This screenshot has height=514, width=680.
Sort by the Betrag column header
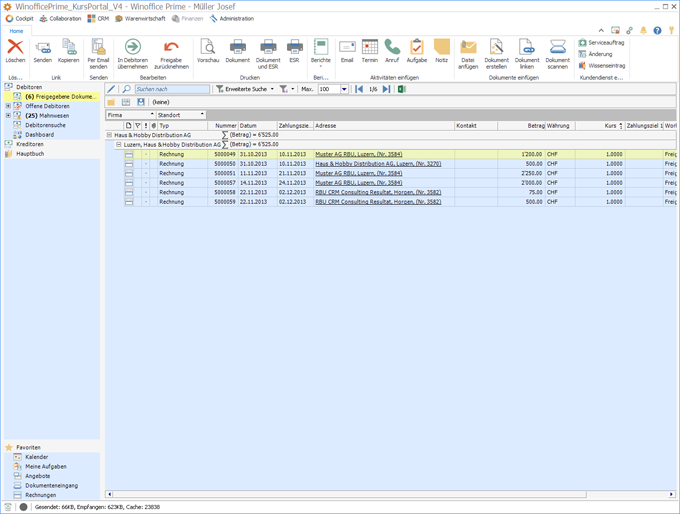[521, 125]
